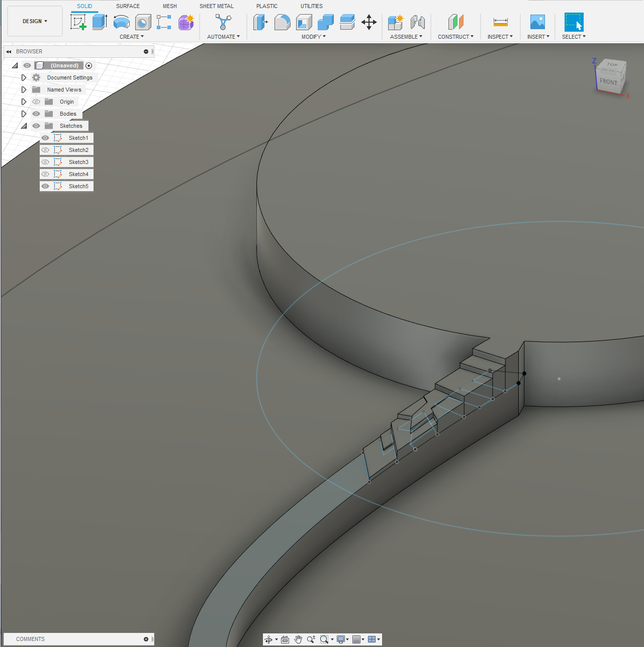Viewport: 644px width, 647px height.
Task: Collapse the Sketches folder
Action: [24, 126]
